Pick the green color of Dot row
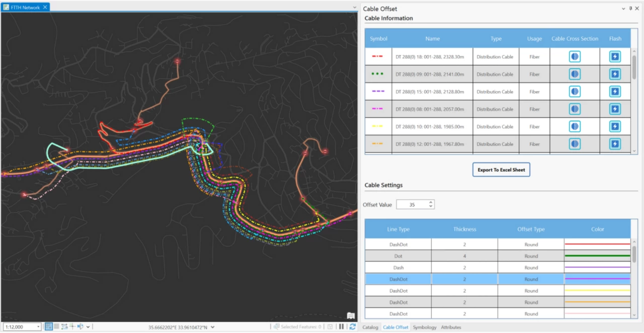 597,256
